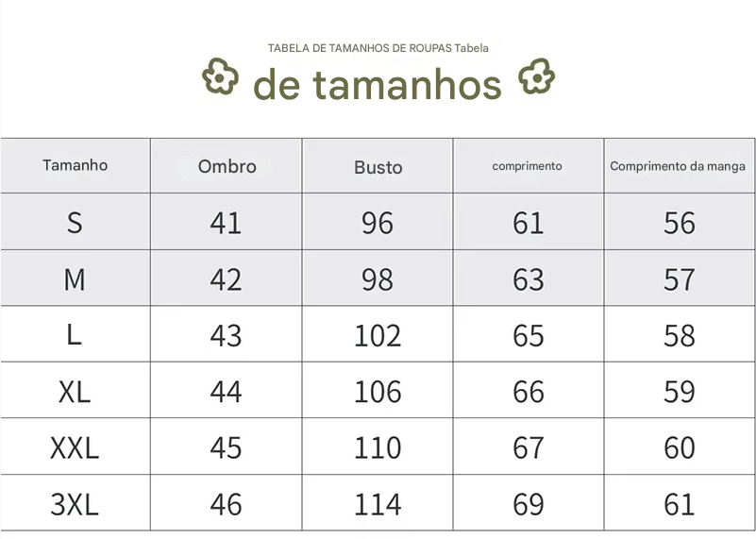Screen dimensions: 756x539
Task: Click the sleeve length value 56
Action: tap(679, 223)
